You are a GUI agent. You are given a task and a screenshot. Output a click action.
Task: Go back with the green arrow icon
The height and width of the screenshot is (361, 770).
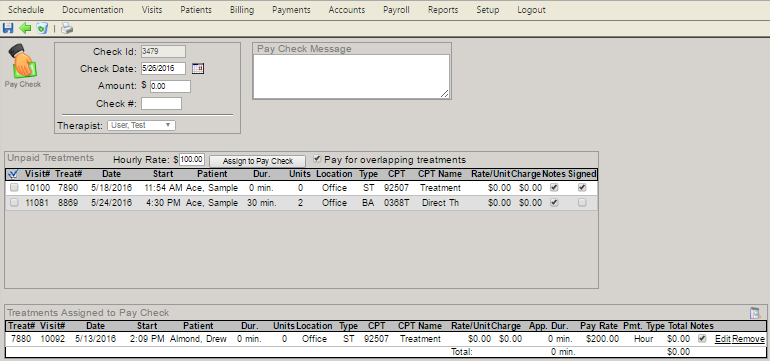pyautogui.click(x=25, y=28)
